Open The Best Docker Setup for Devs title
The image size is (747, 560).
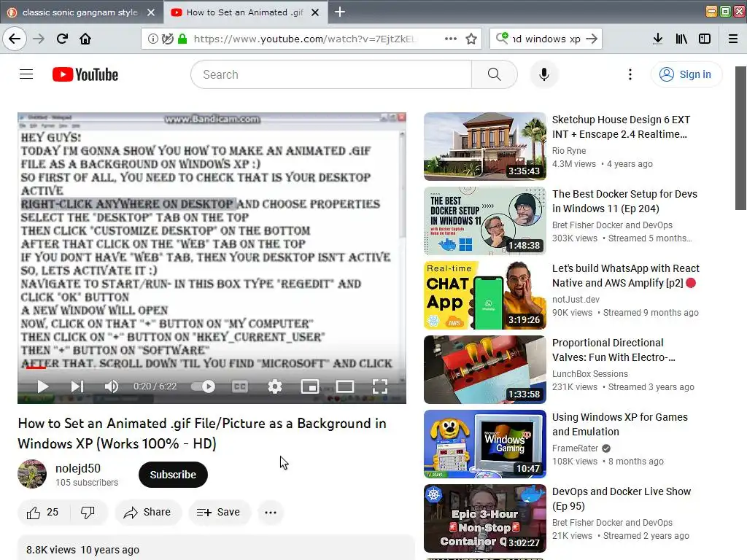pos(624,201)
